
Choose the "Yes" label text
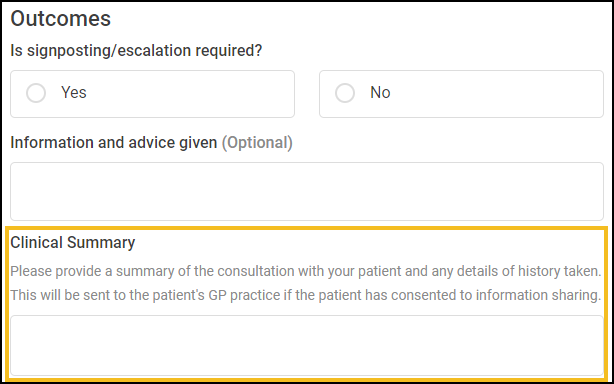point(74,93)
